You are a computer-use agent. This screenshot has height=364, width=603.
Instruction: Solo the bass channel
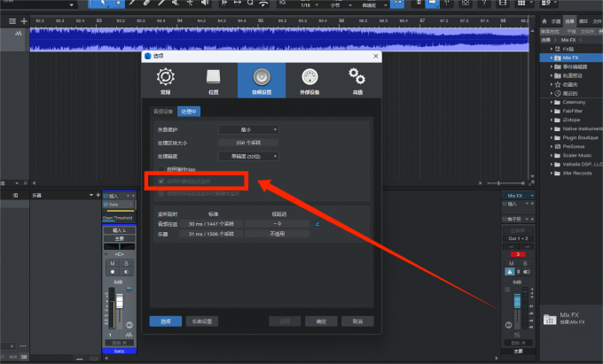(x=126, y=263)
